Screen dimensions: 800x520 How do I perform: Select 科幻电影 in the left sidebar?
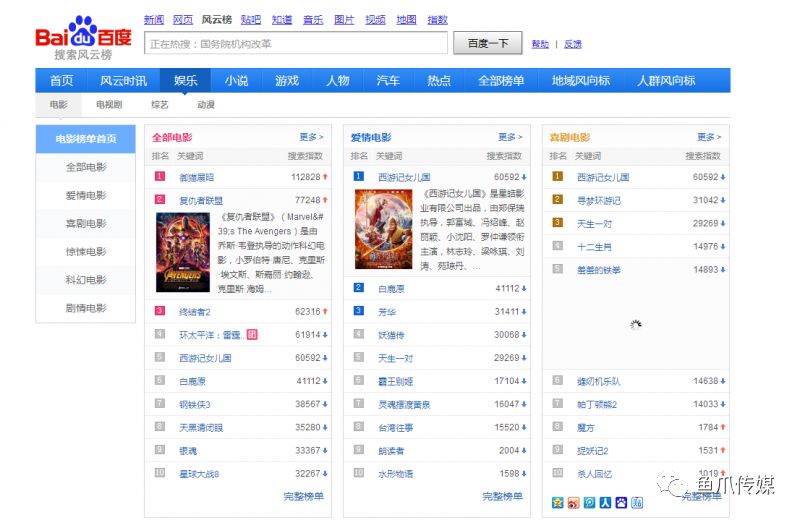point(86,280)
